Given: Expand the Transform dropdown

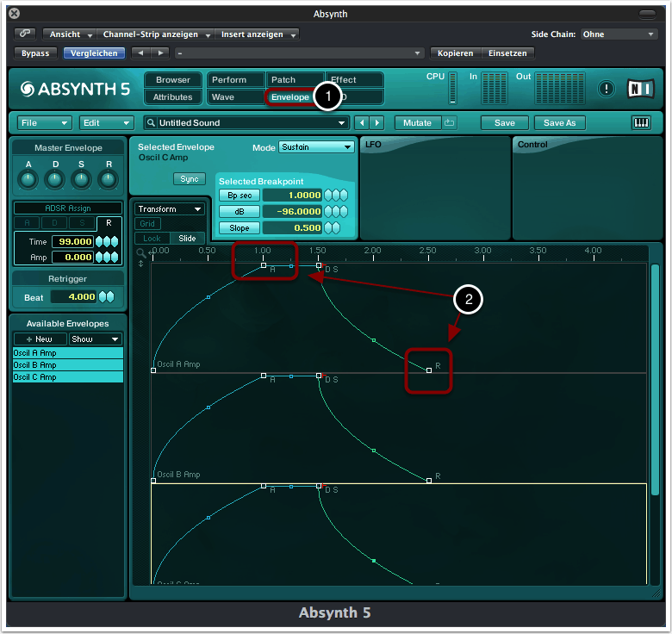Looking at the screenshot, I should point(169,208).
